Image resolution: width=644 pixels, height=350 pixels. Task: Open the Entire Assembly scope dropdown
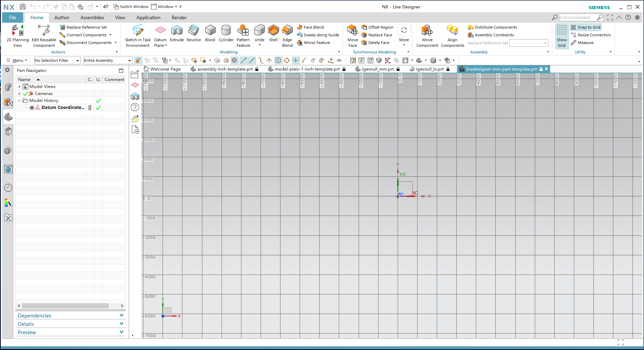pyautogui.click(x=108, y=60)
